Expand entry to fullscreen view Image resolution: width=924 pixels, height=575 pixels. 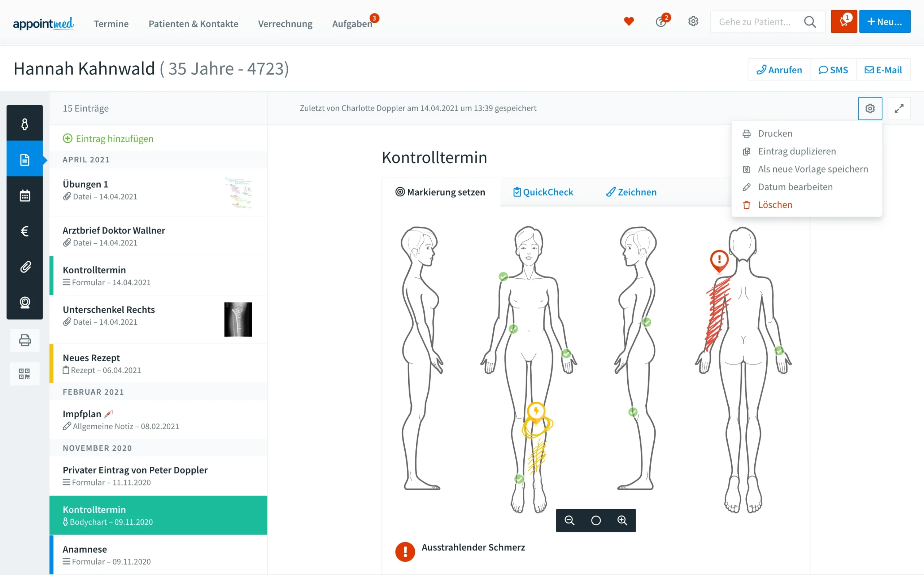pos(899,108)
